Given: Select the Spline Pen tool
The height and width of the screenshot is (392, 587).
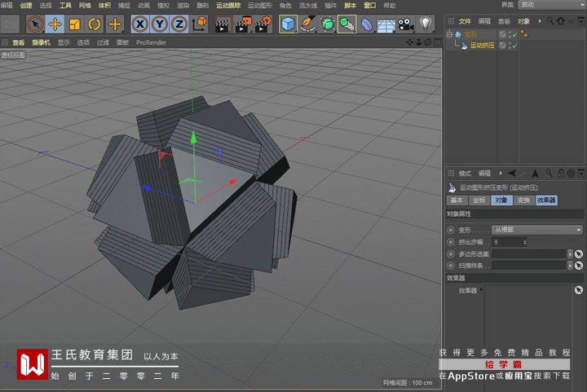Looking at the screenshot, I should 307,24.
